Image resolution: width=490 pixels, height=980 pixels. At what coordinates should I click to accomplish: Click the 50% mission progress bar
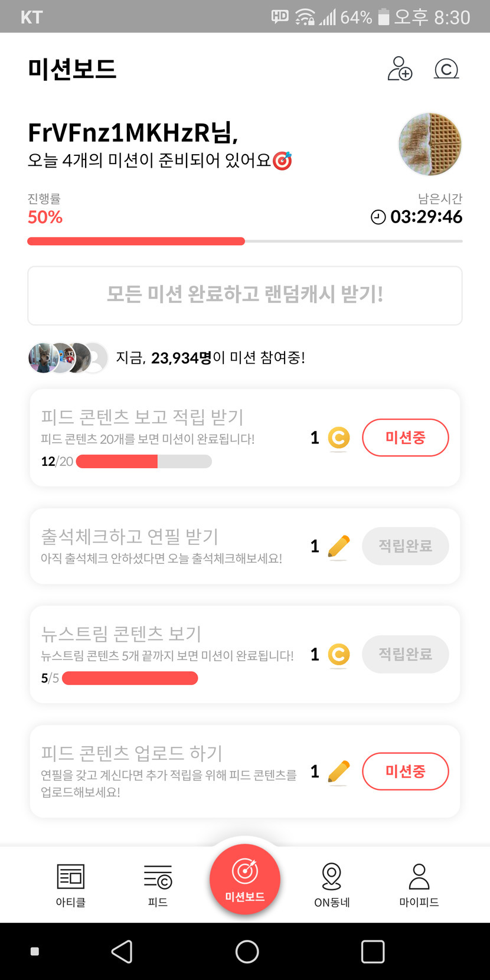(244, 241)
